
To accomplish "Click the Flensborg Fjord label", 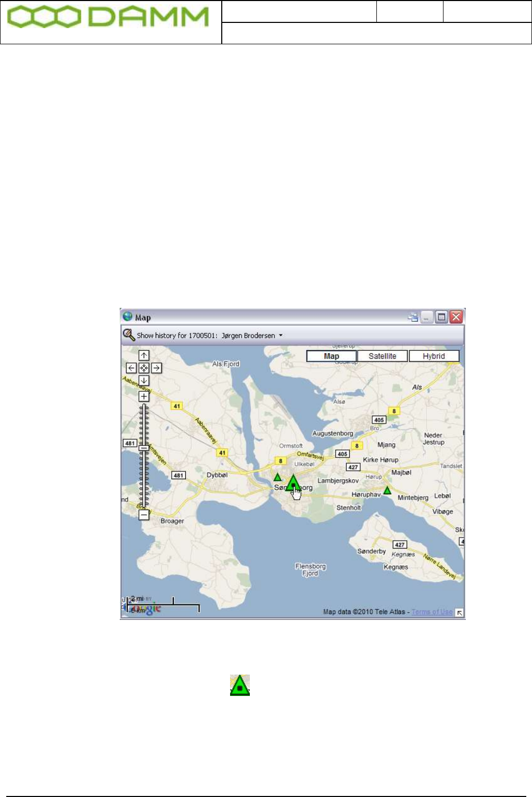I will pyautogui.click(x=310, y=570).
